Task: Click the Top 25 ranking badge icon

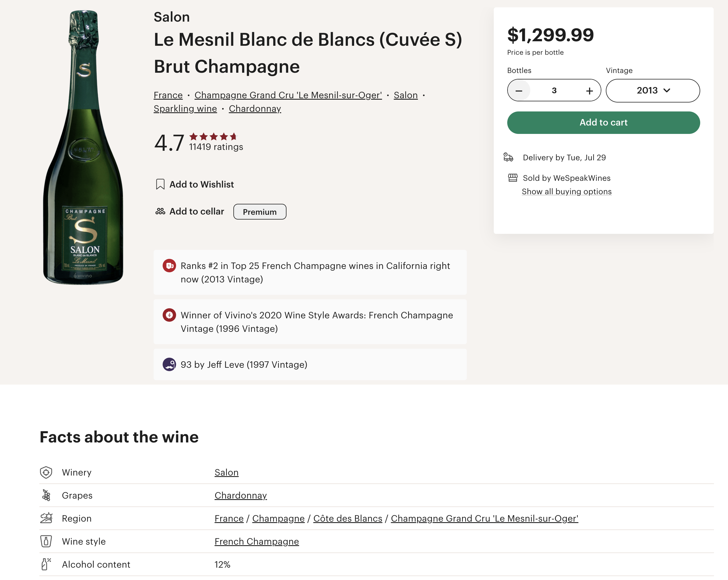Action: coord(169,266)
